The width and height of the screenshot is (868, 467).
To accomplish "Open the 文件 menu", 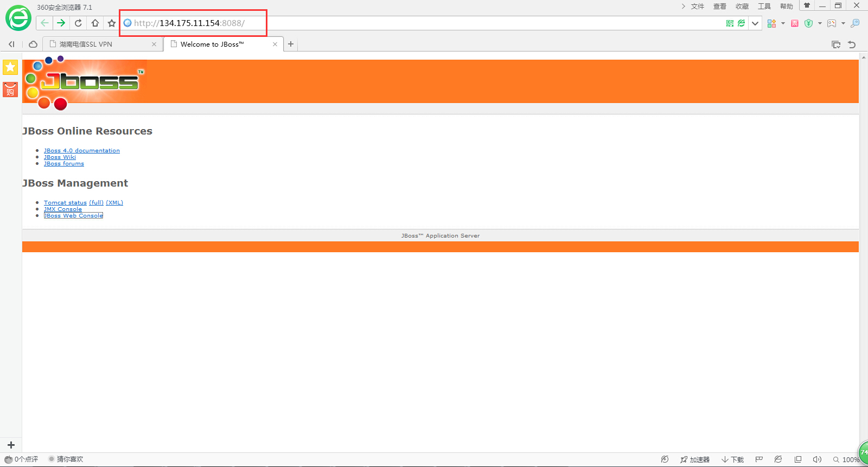I will click(x=698, y=7).
